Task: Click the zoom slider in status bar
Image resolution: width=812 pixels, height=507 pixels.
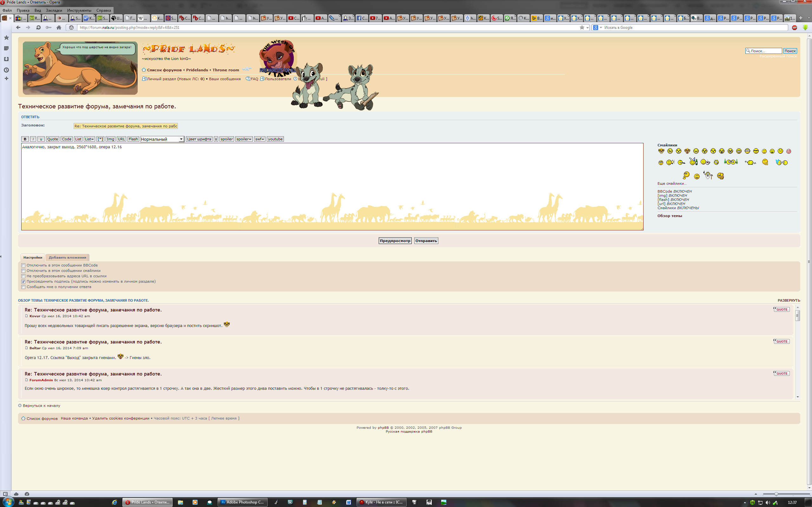Action: (x=776, y=494)
